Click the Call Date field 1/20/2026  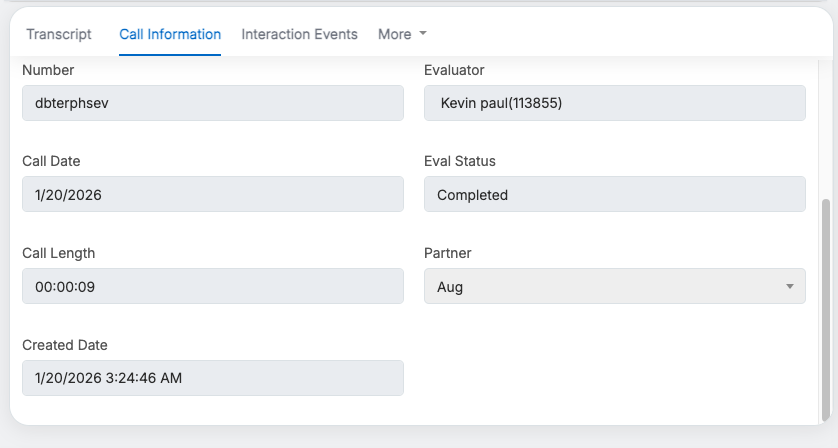tap(212, 194)
